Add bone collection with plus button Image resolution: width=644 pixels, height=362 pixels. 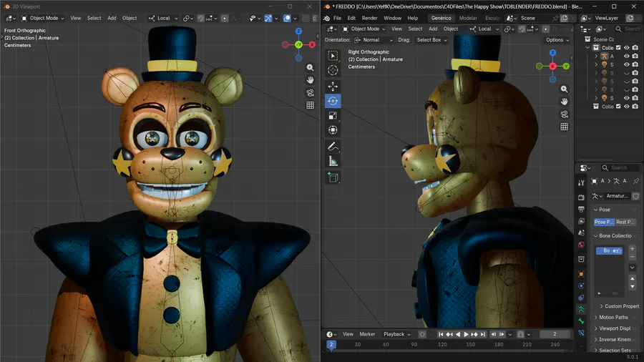(x=632, y=249)
